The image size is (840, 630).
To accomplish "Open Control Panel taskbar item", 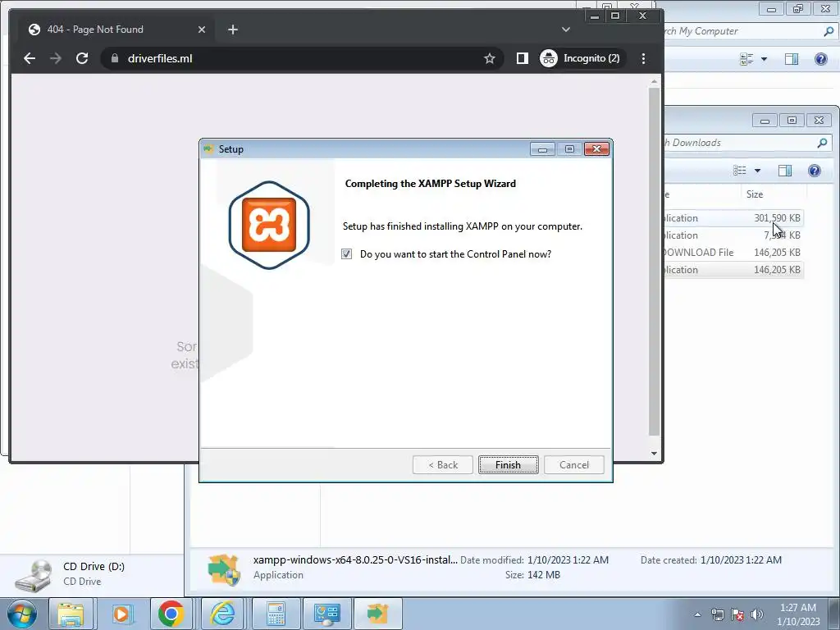I will point(326,614).
